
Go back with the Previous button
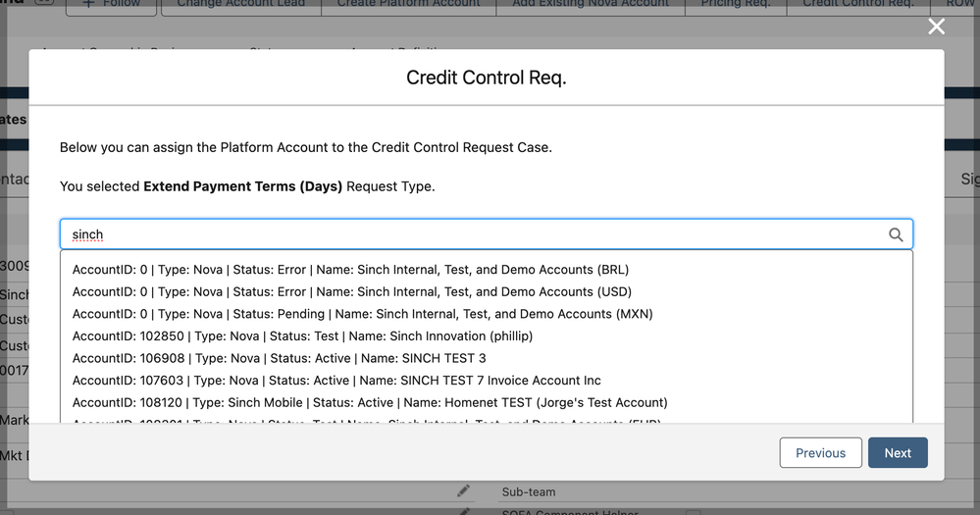(821, 452)
